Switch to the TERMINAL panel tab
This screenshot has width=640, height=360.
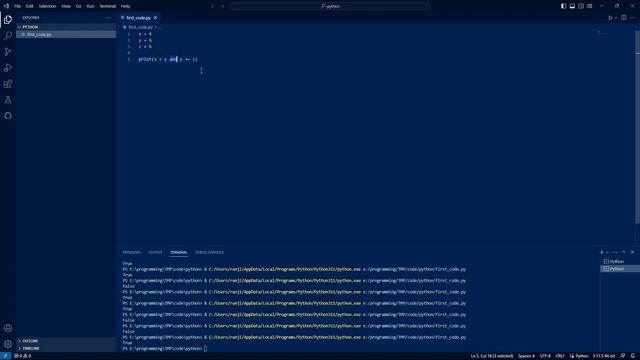179,252
